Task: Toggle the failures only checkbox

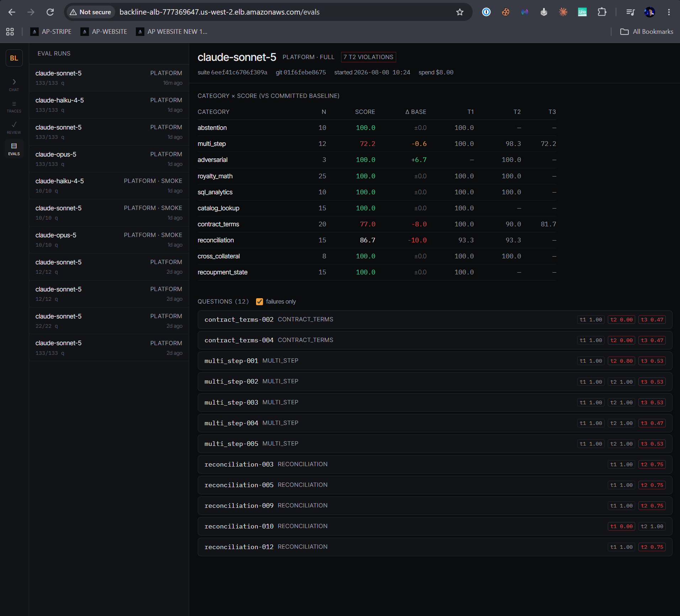Action: pyautogui.click(x=260, y=302)
